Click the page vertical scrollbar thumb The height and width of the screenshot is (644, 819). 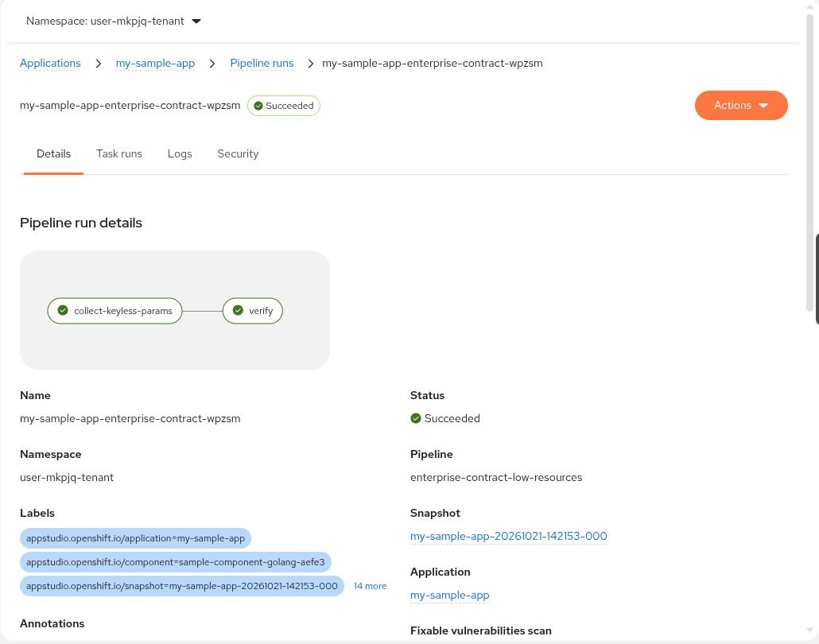810,162
